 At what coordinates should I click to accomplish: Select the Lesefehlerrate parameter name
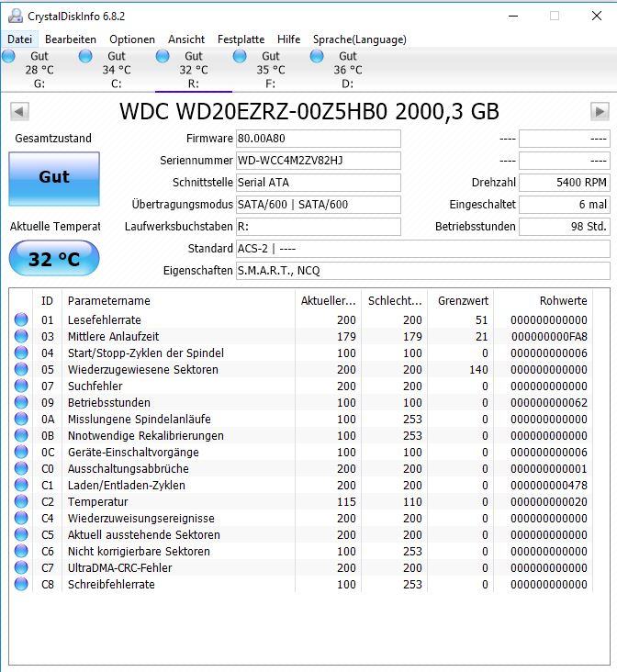point(105,320)
